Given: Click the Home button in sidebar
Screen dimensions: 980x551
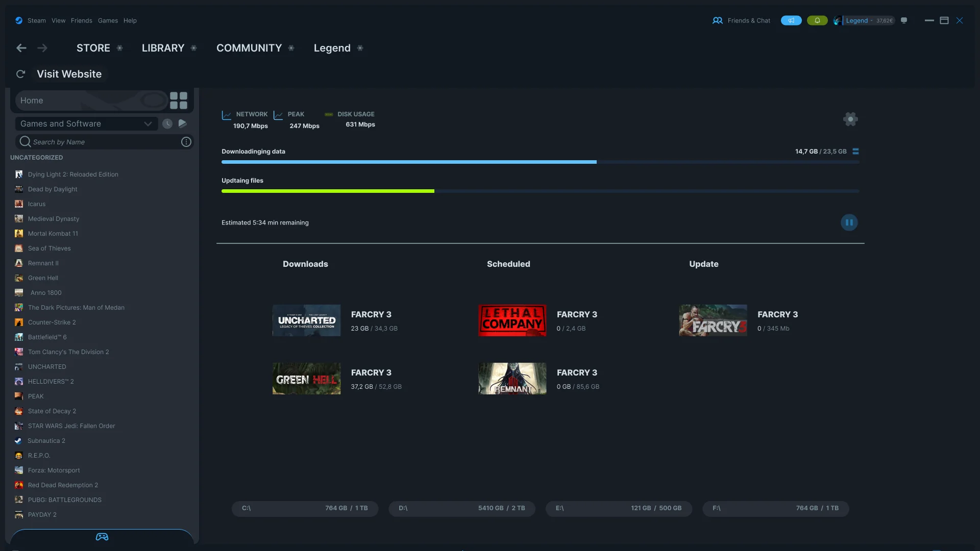Looking at the screenshot, I should tap(91, 101).
